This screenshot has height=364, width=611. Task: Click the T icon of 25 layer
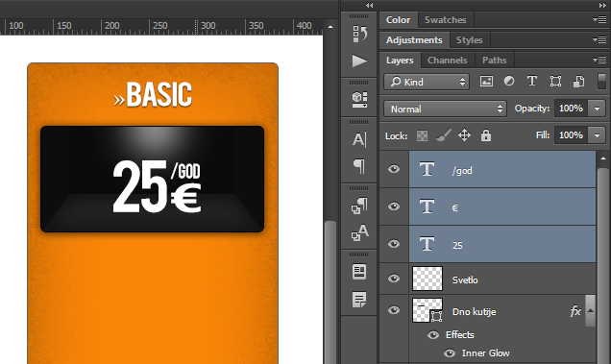(427, 244)
